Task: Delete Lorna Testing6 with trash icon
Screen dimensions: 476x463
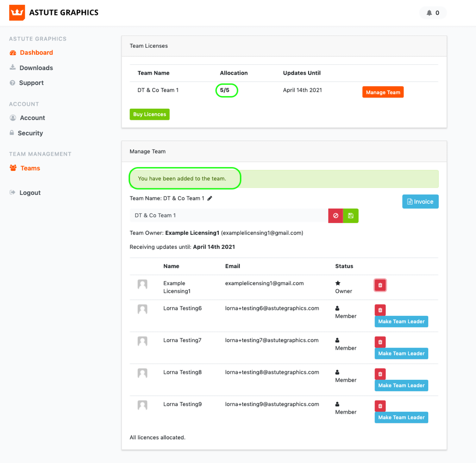Action: coord(380,310)
